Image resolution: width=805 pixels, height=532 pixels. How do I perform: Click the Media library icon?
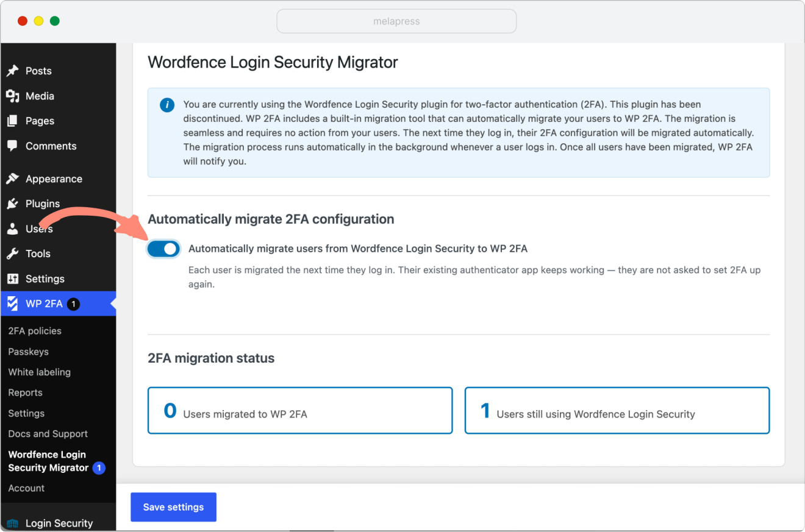12,96
